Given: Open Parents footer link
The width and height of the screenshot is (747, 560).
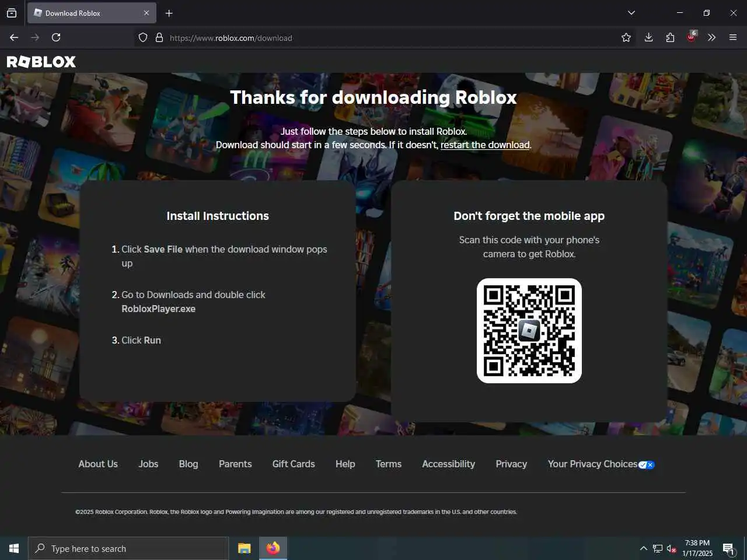Looking at the screenshot, I should [x=235, y=464].
